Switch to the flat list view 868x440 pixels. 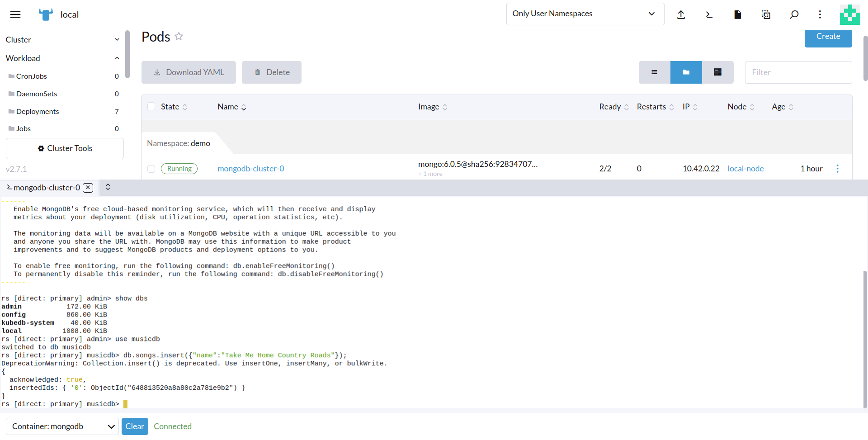[x=654, y=72]
